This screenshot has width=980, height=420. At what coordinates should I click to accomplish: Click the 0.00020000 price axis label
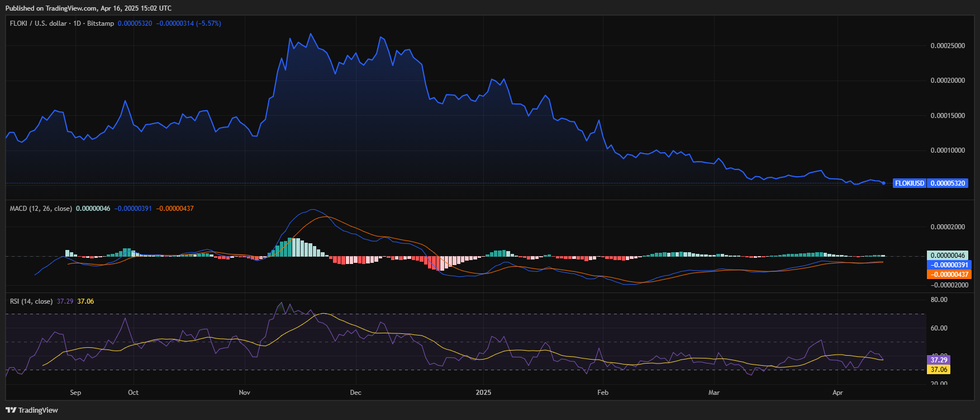pyautogui.click(x=948, y=81)
